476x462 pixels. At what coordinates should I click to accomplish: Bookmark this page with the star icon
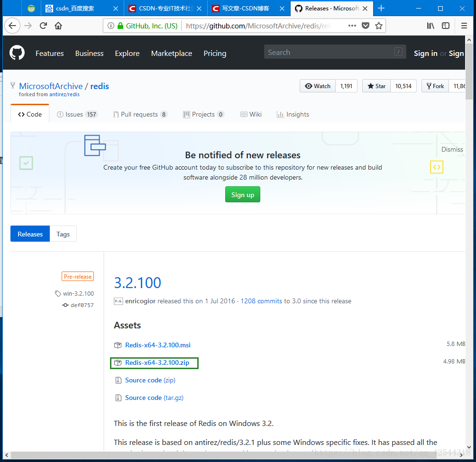click(378, 26)
